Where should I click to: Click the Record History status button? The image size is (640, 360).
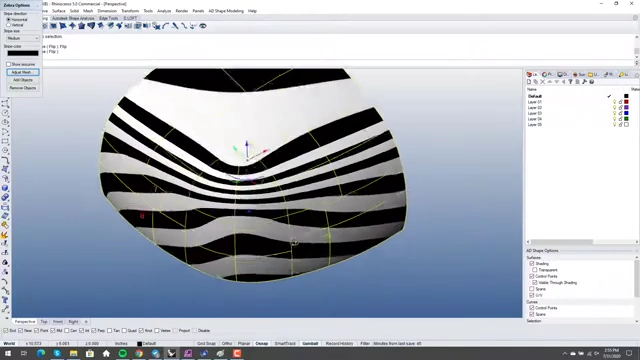click(340, 344)
